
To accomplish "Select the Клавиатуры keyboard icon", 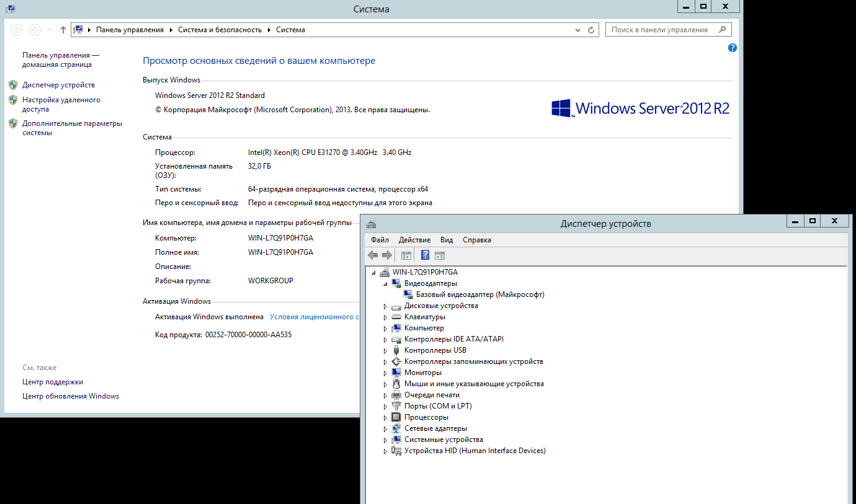I will point(396,317).
